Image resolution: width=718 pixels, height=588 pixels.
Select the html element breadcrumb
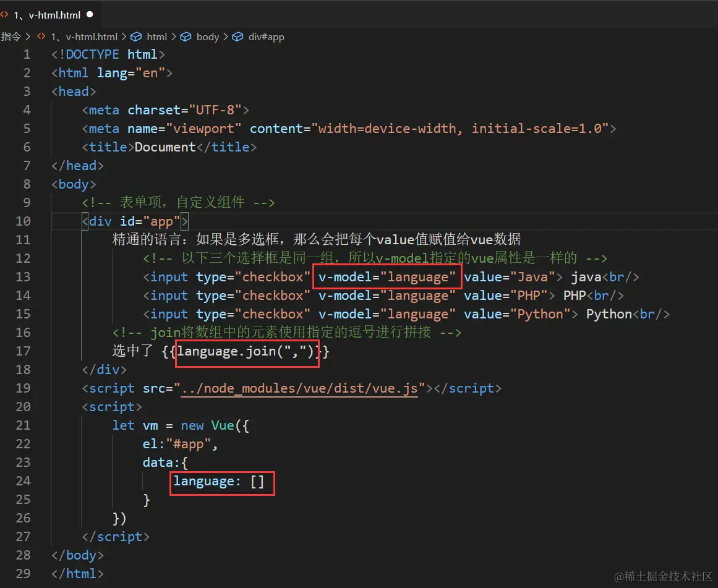pos(156,36)
